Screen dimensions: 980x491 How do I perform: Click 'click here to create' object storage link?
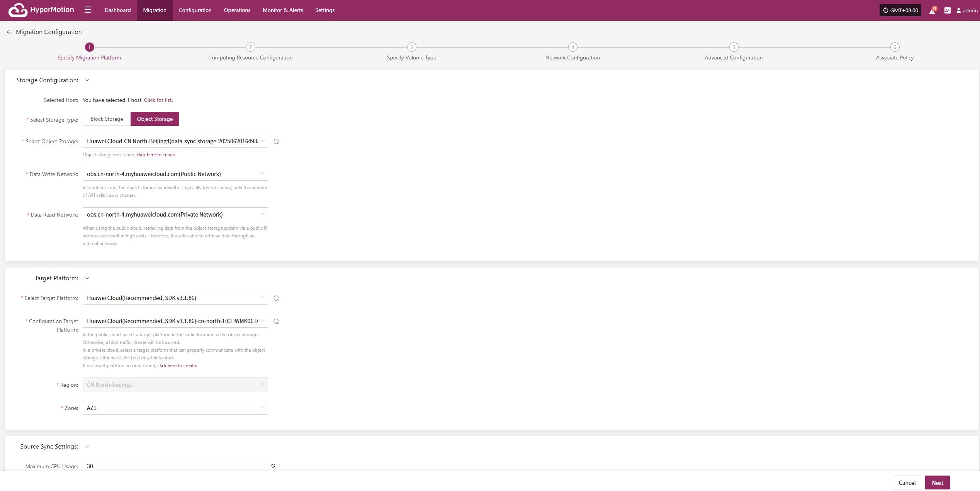click(x=156, y=155)
